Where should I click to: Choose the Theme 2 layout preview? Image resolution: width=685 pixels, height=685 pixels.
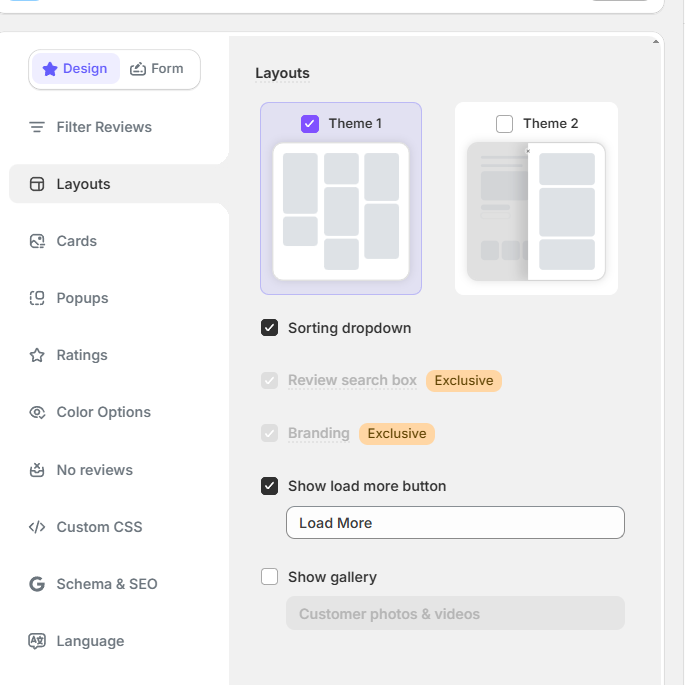[x=536, y=212]
